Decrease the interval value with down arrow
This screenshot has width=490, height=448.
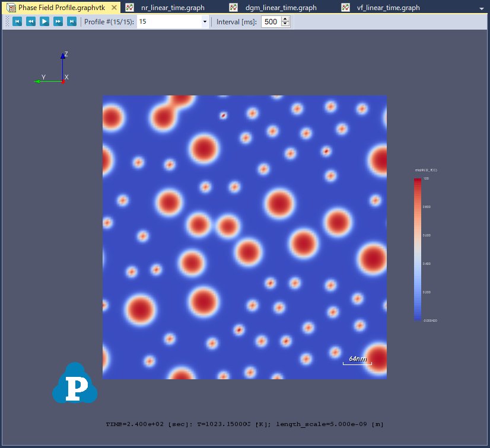[285, 24]
